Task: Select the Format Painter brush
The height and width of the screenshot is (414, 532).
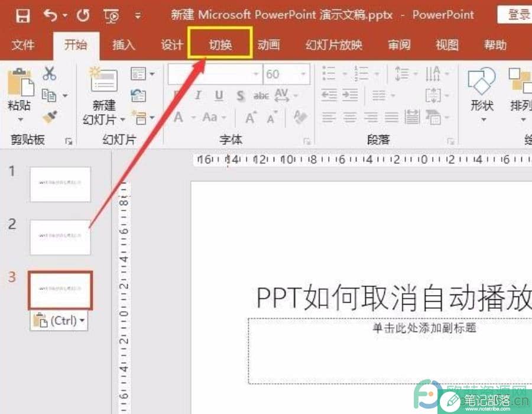Action: [50, 118]
